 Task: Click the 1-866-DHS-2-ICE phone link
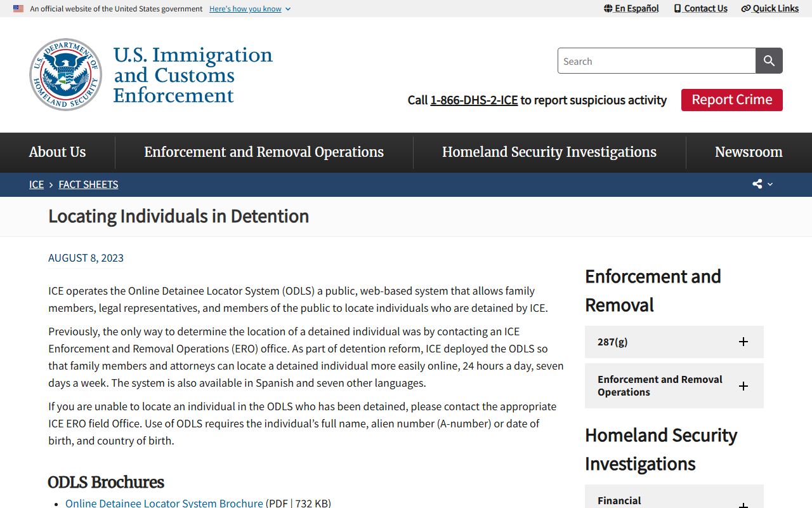point(474,100)
